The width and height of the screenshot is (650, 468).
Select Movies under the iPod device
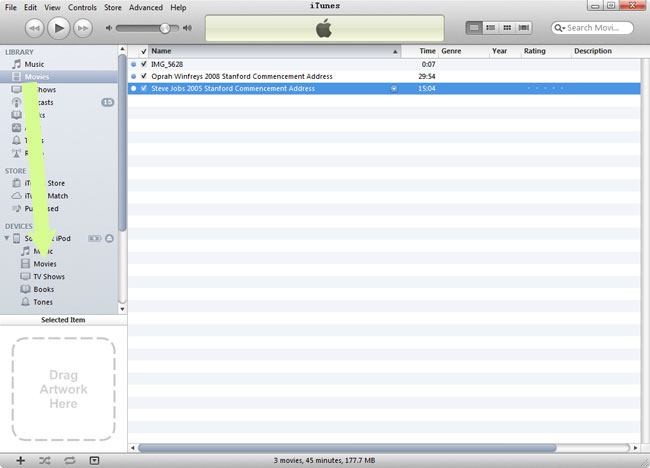[x=45, y=264]
